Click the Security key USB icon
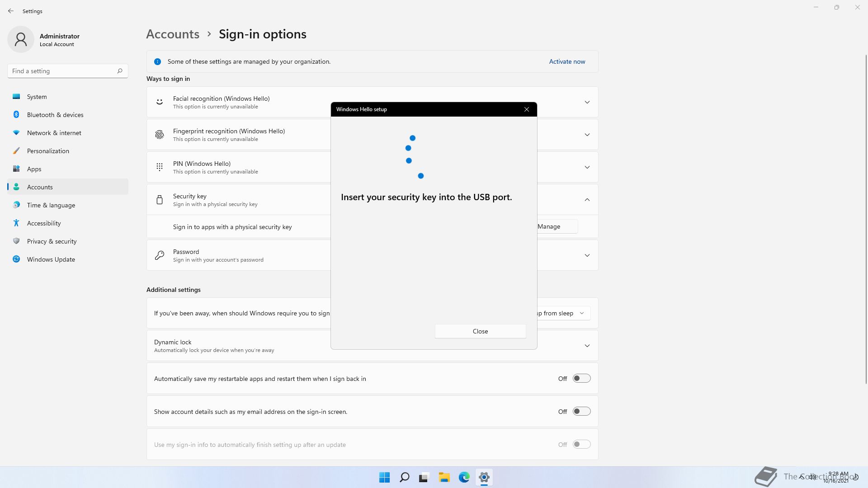The height and width of the screenshot is (488, 868). pos(160,200)
